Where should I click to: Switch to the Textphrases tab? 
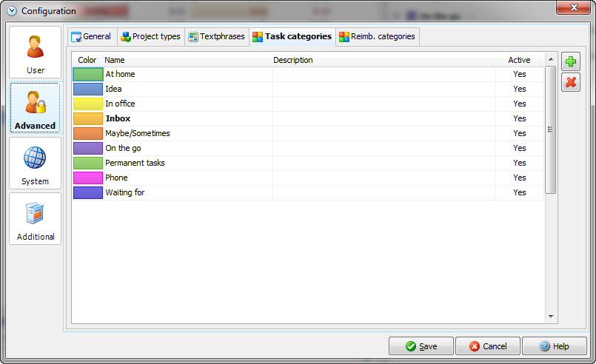coord(217,36)
